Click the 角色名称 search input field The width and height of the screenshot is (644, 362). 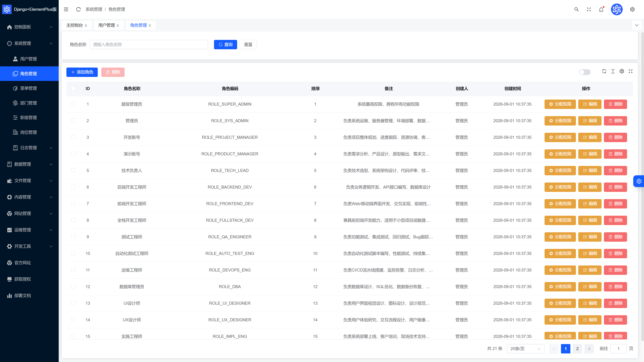tap(149, 44)
